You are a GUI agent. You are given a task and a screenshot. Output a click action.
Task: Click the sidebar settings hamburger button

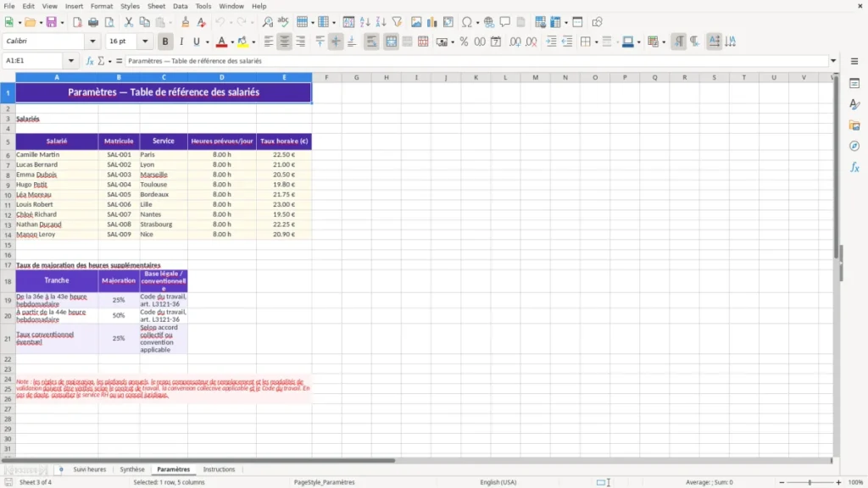[854, 61]
